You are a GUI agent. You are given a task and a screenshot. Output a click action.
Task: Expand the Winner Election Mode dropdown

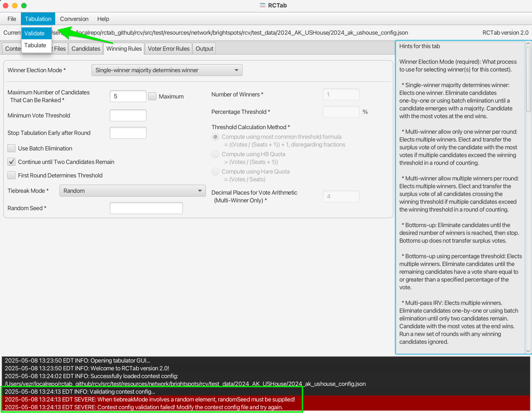point(167,71)
